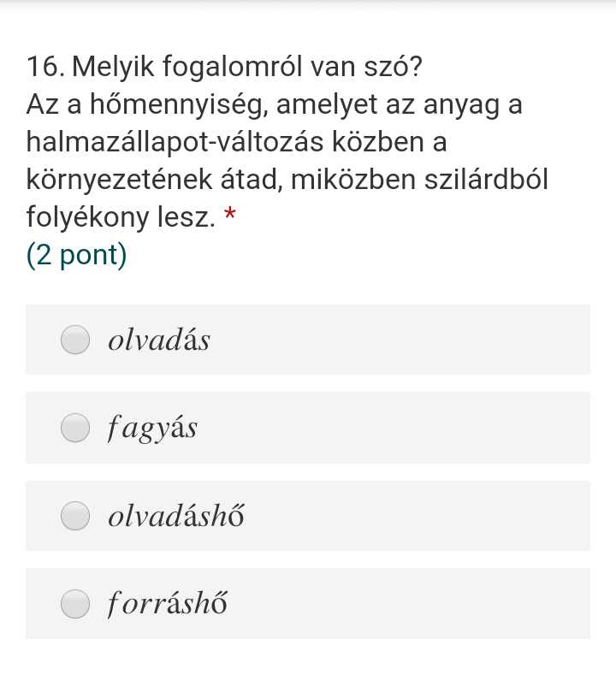Select the "fagyás" radio button
616x698 pixels.
75,428
